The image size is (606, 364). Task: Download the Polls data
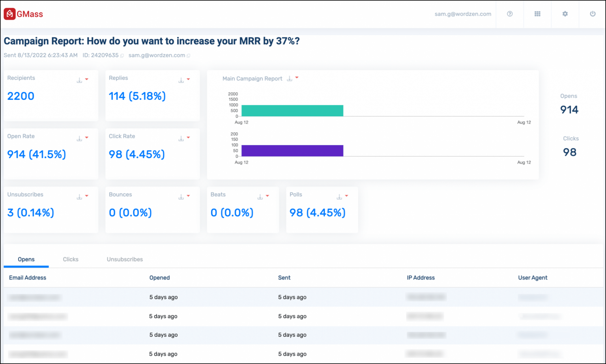point(339,196)
